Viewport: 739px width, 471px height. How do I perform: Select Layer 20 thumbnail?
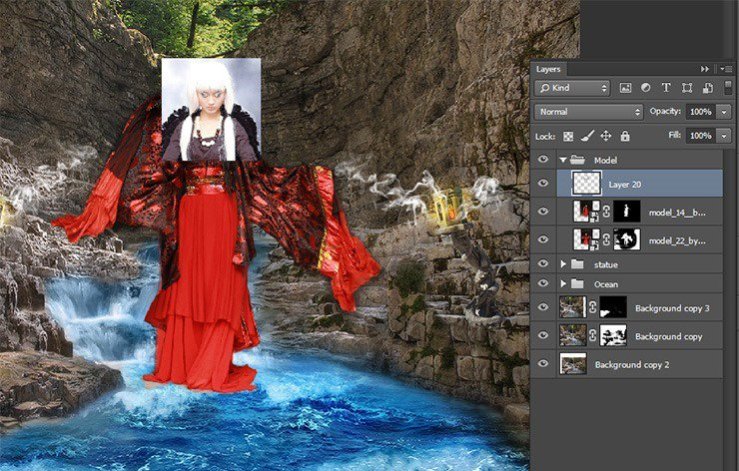pos(587,183)
